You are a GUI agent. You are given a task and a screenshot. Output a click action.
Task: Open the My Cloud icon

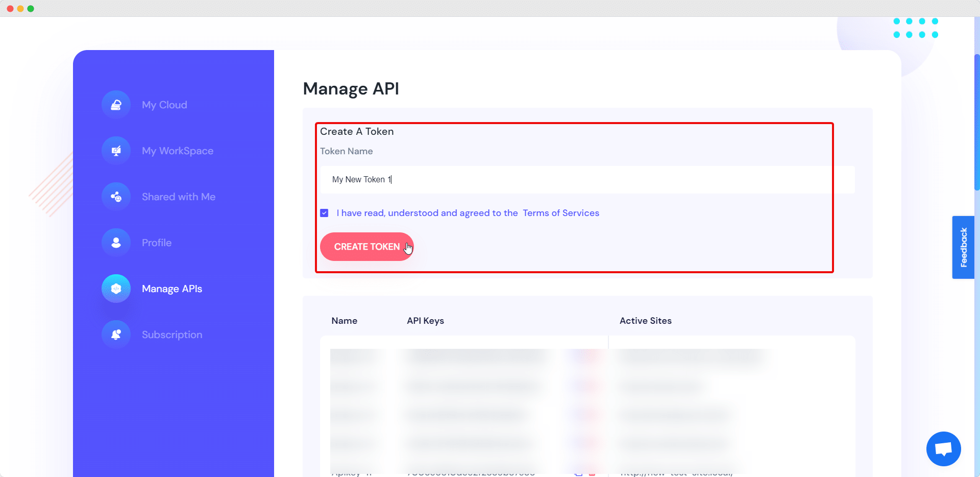coord(116,105)
